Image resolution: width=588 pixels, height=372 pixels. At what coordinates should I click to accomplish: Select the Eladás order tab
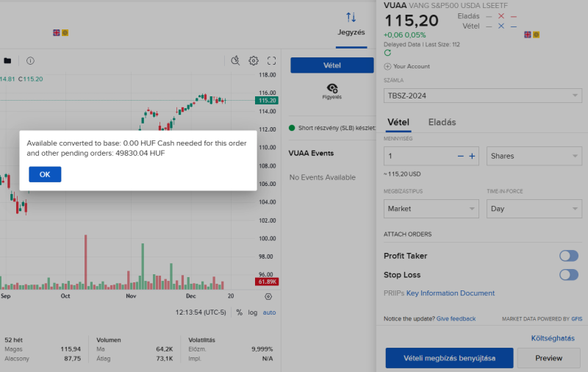[442, 122]
